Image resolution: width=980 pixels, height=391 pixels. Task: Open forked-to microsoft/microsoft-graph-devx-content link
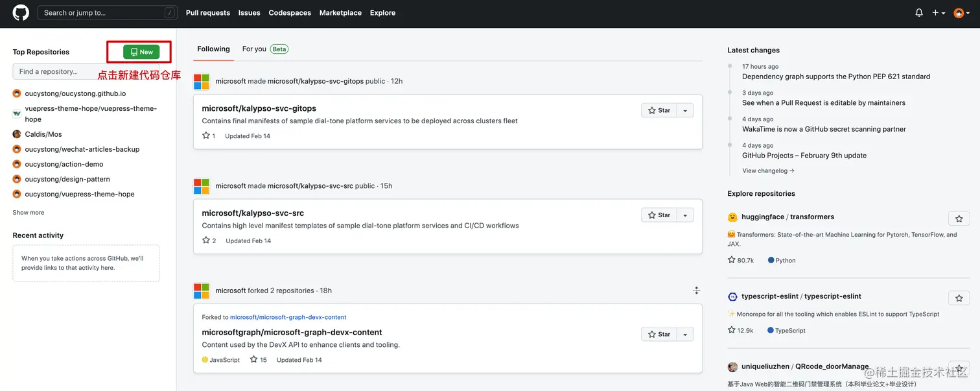click(x=288, y=317)
